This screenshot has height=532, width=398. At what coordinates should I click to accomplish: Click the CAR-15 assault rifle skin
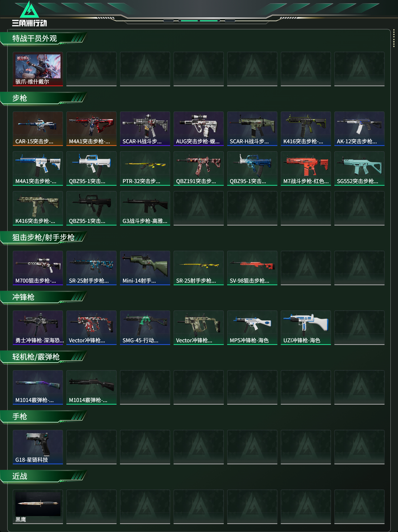tap(38, 129)
